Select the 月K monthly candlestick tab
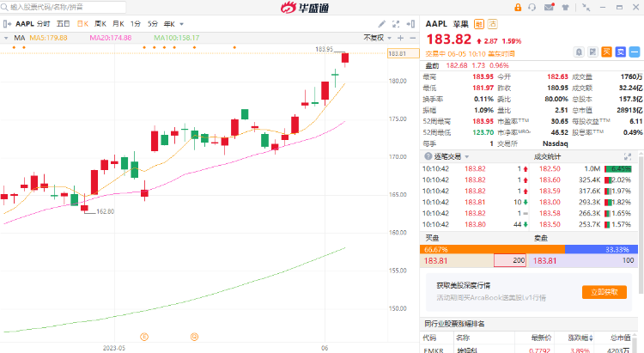This screenshot has height=353, width=644. (118, 24)
